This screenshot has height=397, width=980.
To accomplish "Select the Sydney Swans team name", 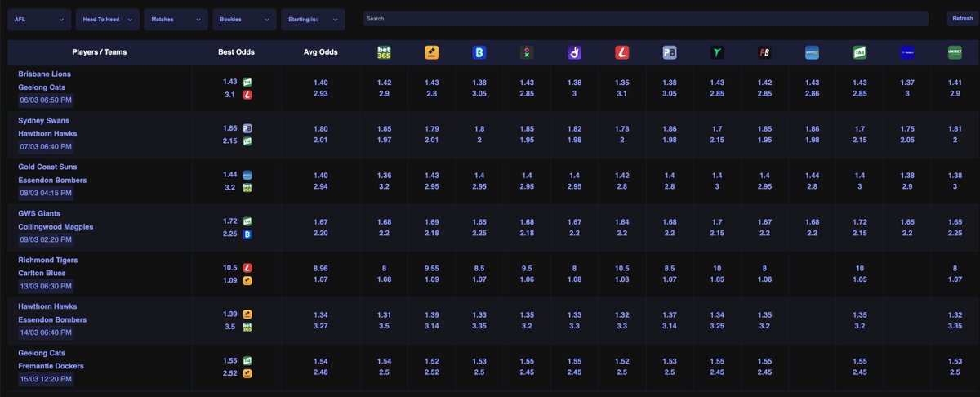I will (44, 120).
